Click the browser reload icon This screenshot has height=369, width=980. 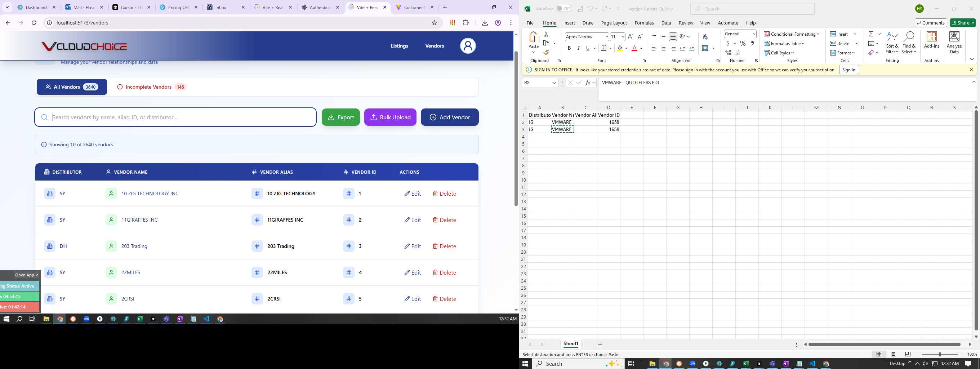pos(34,23)
